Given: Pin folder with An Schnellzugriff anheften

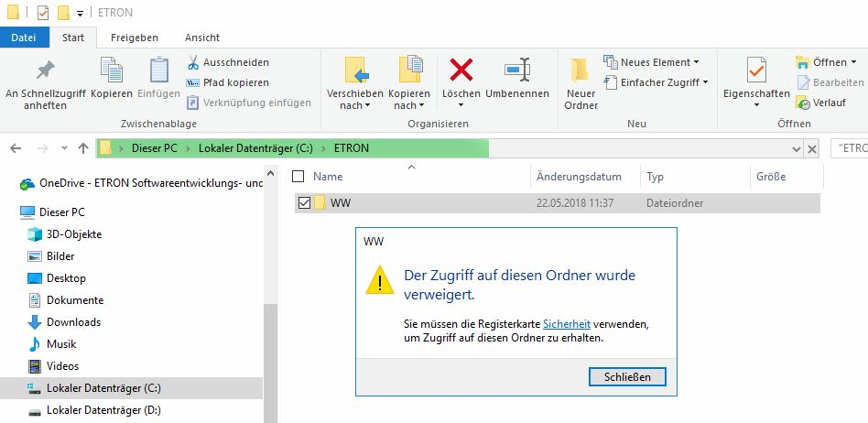Looking at the screenshot, I should (43, 70).
